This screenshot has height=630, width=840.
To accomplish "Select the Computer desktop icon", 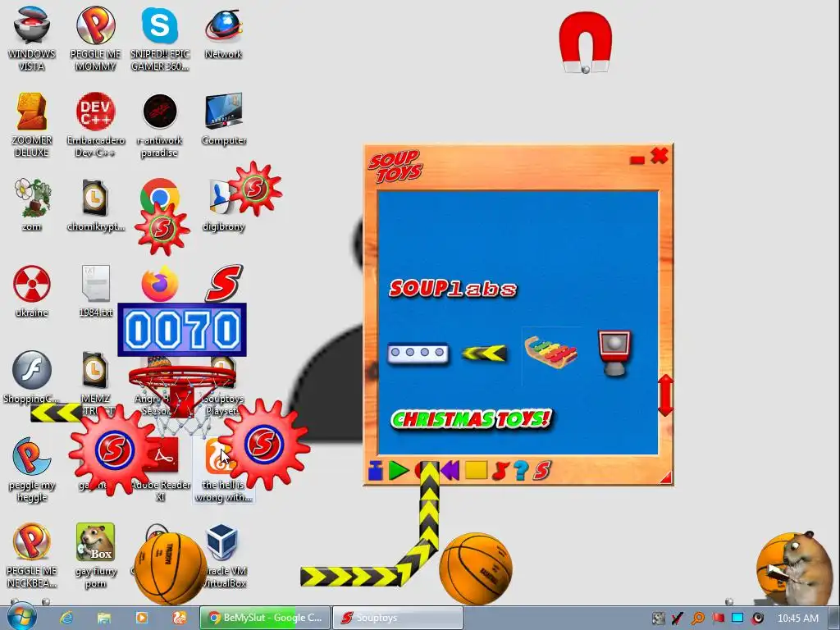I will [x=224, y=119].
